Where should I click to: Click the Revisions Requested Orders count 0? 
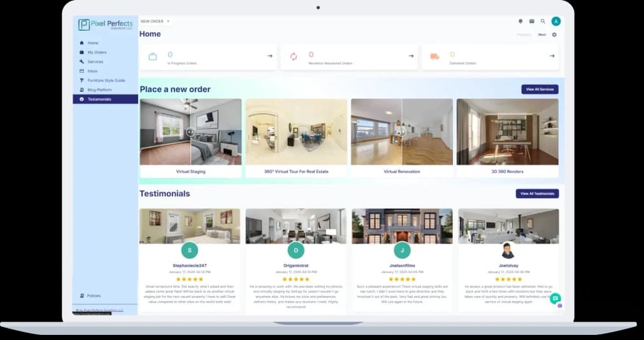[311, 54]
